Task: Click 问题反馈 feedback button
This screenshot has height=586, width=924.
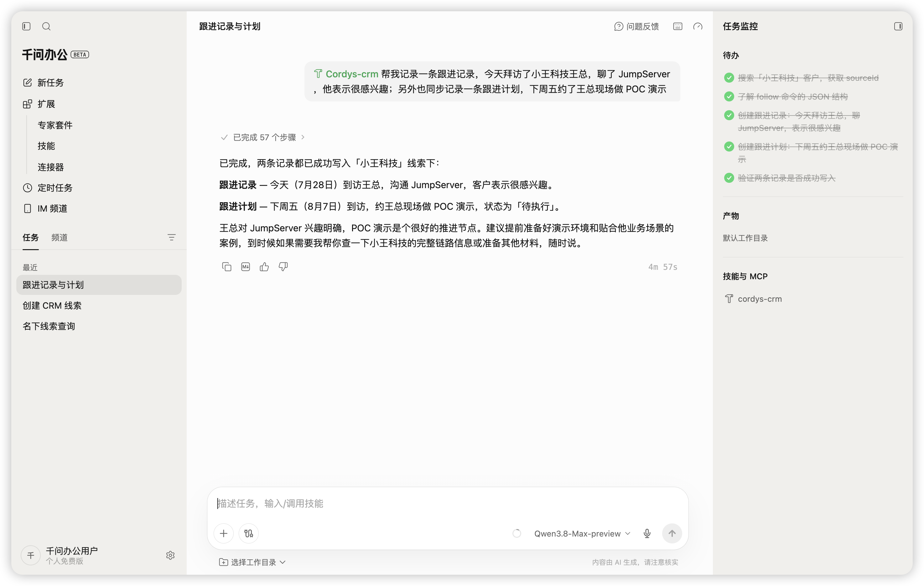Action: pyautogui.click(x=636, y=26)
